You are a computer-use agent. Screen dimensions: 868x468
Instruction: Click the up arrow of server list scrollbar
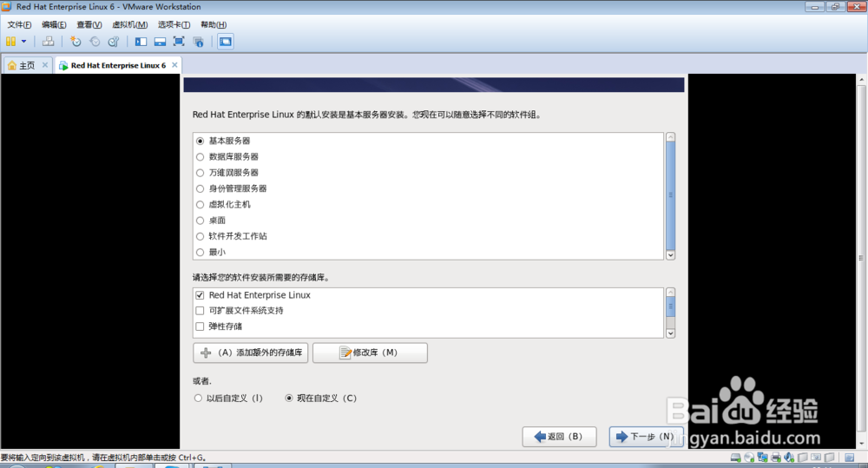670,137
